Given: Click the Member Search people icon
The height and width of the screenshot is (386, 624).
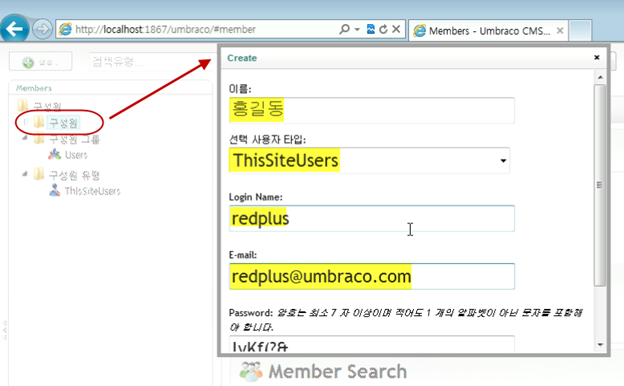Looking at the screenshot, I should [251, 371].
